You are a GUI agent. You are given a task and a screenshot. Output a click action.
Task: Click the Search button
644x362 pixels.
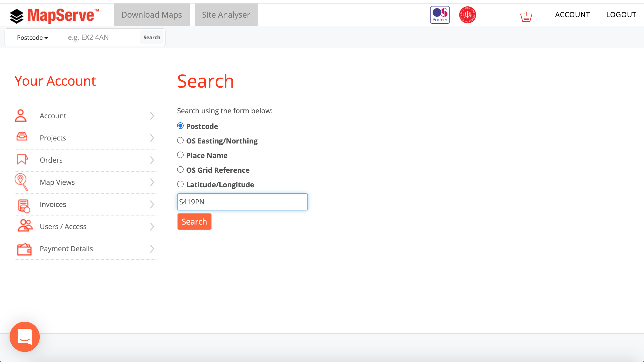[194, 221]
